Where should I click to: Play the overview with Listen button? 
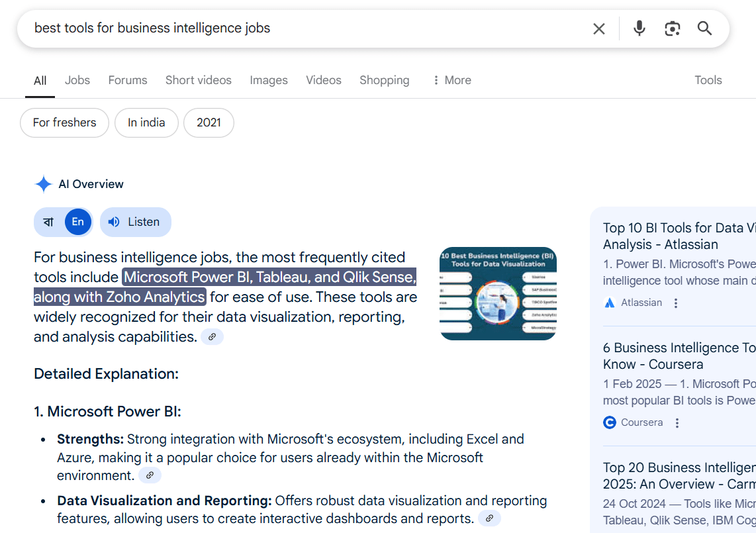136,222
